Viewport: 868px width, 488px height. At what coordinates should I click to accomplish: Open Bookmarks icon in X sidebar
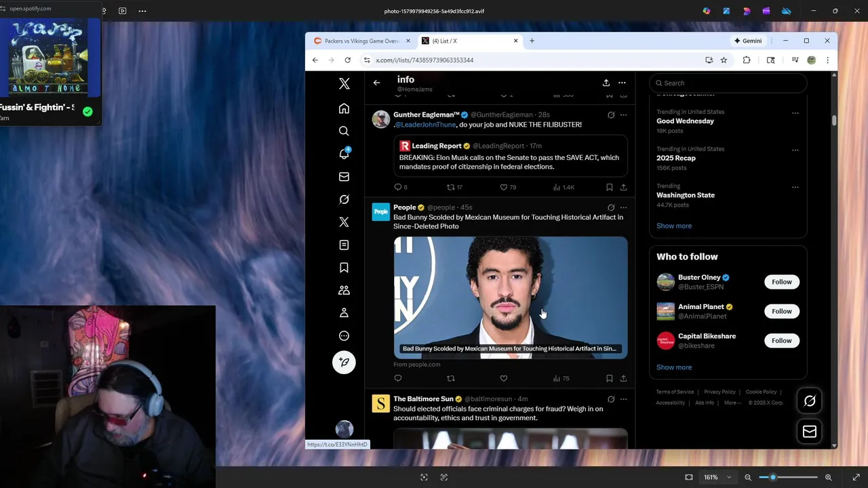tap(344, 268)
